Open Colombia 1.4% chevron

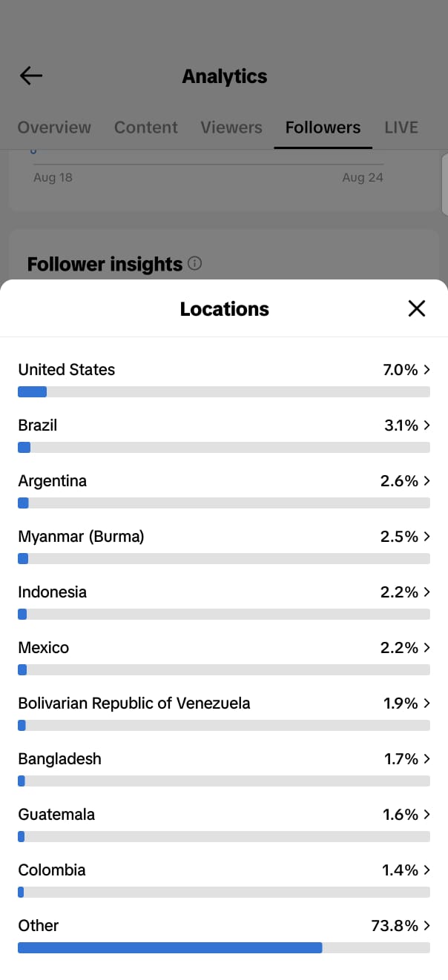426,870
